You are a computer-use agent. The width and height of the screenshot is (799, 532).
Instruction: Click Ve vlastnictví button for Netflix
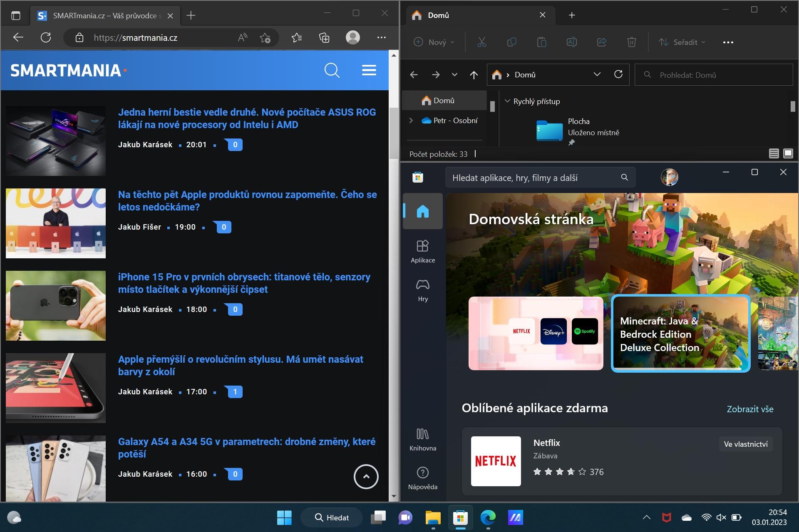click(x=746, y=444)
